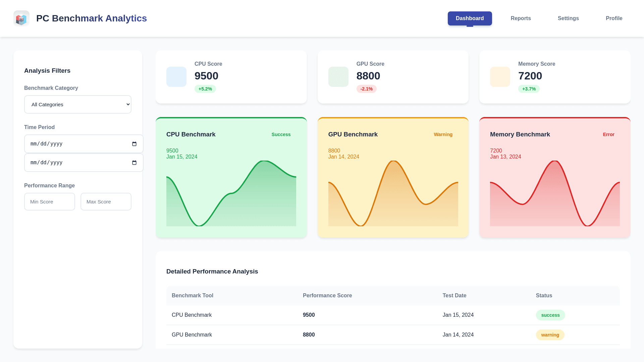
Task: Open the Profile page
Action: pyautogui.click(x=614, y=18)
